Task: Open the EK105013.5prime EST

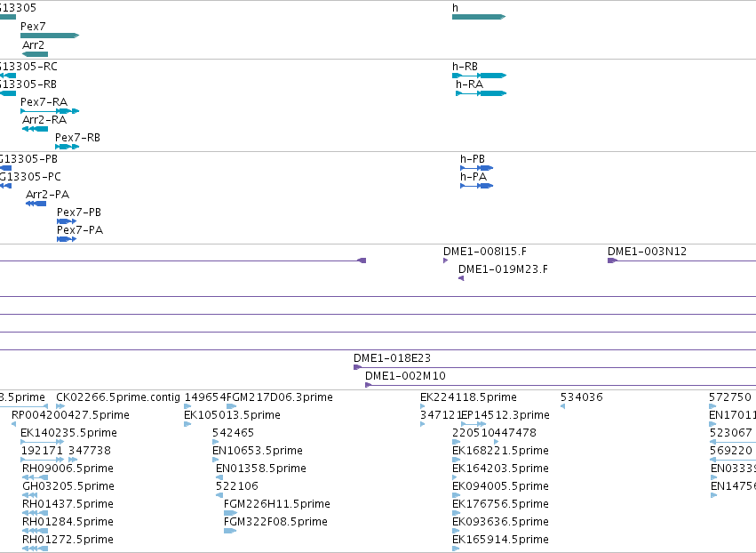Action: (187, 424)
